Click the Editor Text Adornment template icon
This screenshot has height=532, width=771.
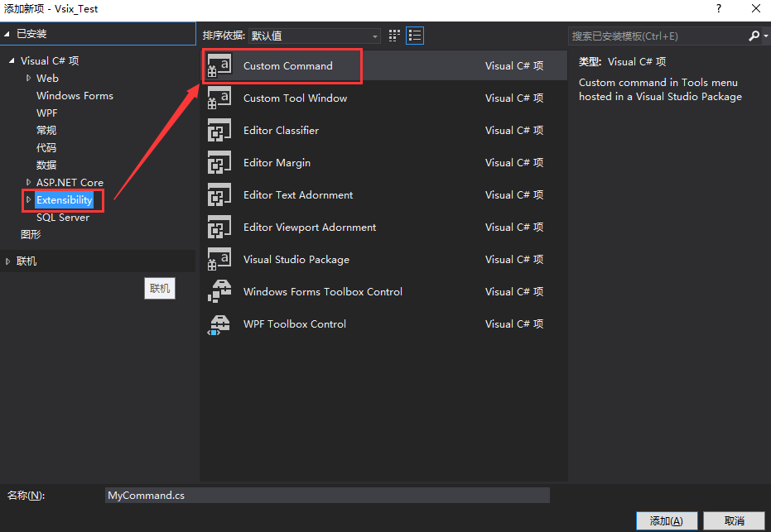(219, 195)
